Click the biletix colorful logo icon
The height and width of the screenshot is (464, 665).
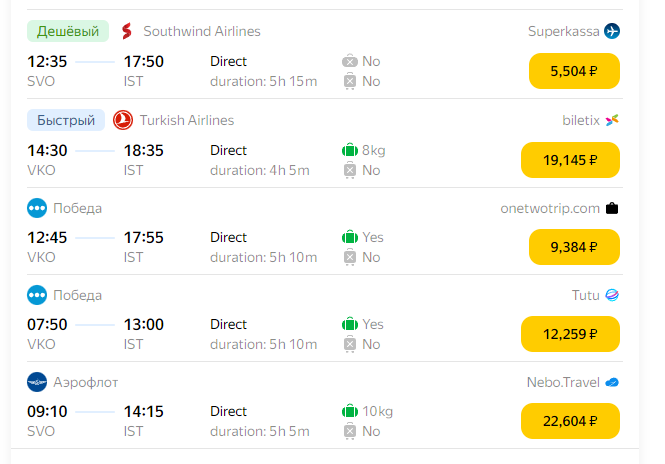pyautogui.click(x=612, y=120)
